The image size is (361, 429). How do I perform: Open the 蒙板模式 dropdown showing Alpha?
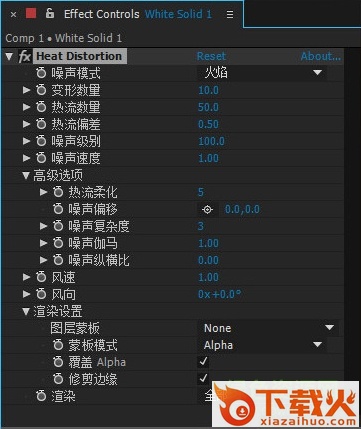coord(262,345)
